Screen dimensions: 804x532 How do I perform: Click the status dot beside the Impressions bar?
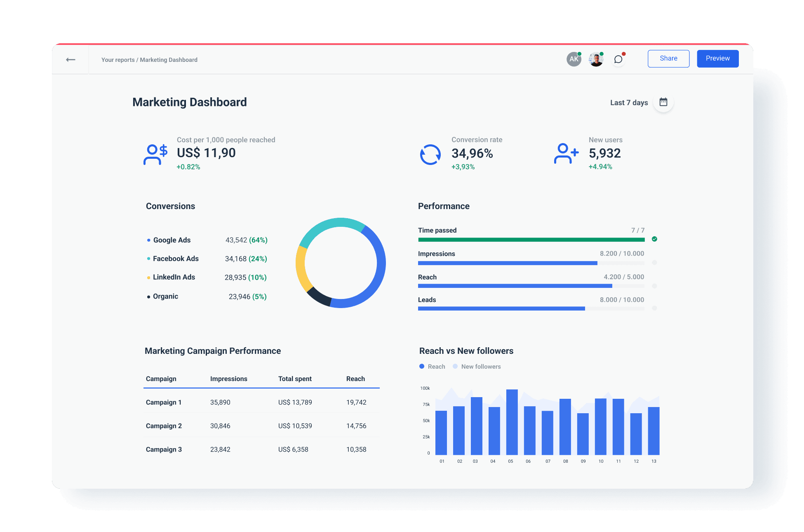tap(654, 262)
